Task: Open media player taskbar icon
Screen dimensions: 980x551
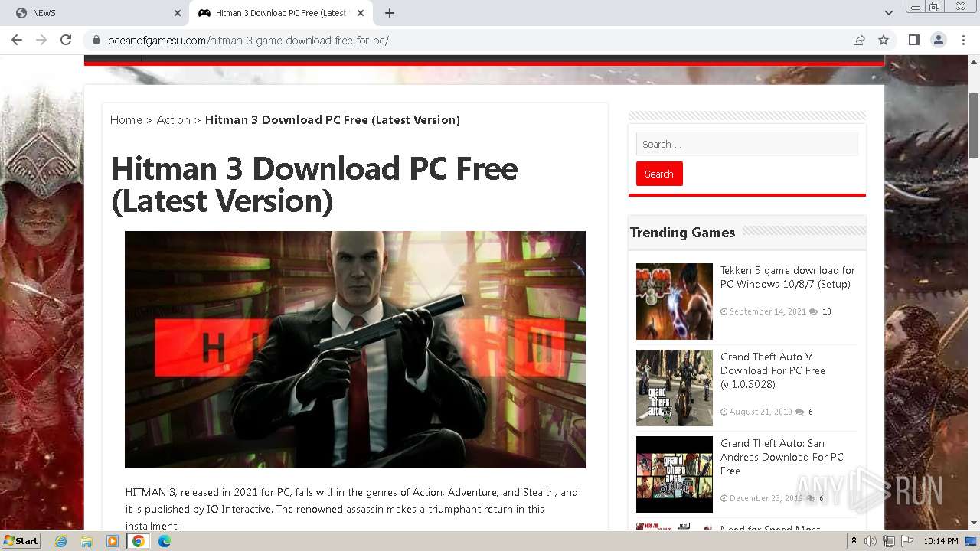Action: pos(113,541)
